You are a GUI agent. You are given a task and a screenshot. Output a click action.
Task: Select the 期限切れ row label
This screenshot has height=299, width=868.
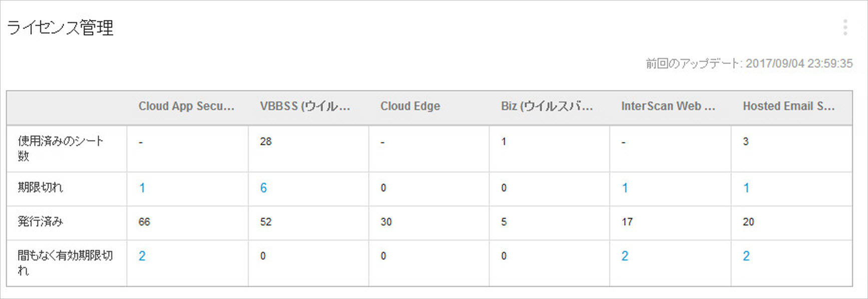point(40,188)
